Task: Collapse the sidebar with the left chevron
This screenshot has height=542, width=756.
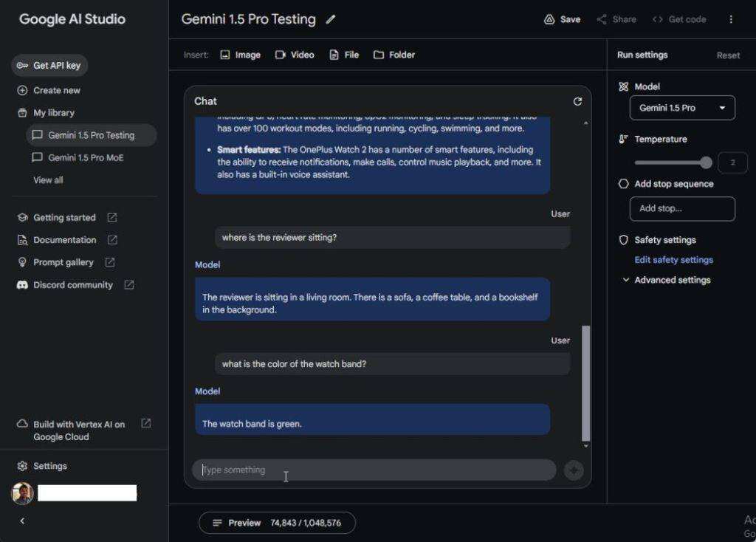Action: coord(22,521)
